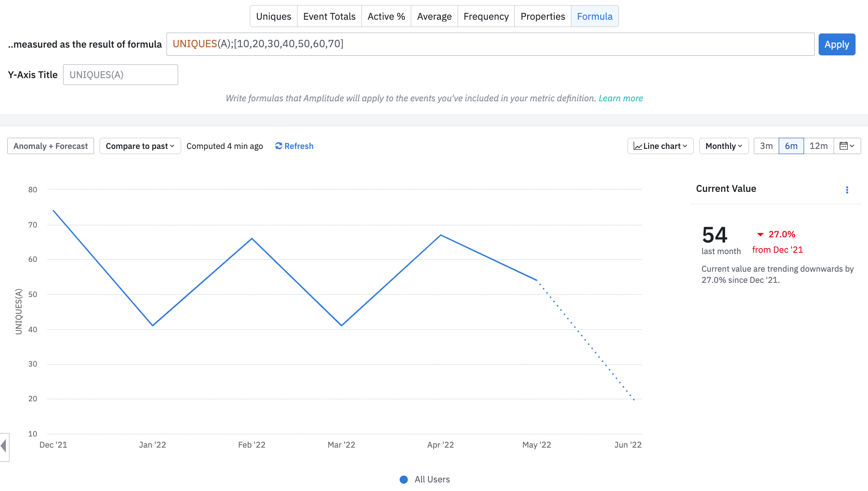Click the Refresh icon

[279, 146]
